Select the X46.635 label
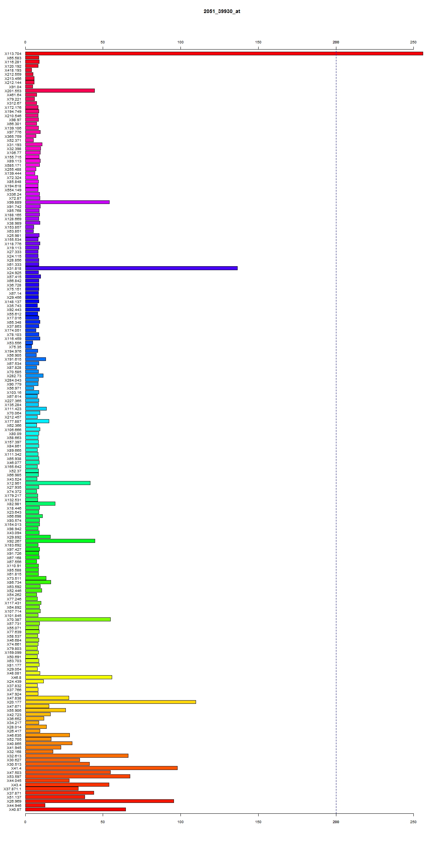This screenshot has height=868, width=434. pyautogui.click(x=14, y=735)
